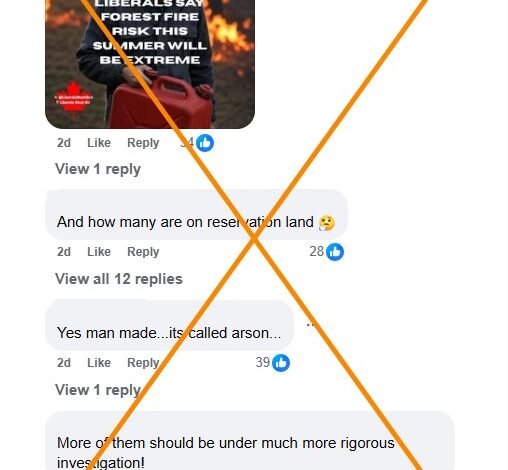Click the thumbs-up icon beside 28 likes

[335, 252]
